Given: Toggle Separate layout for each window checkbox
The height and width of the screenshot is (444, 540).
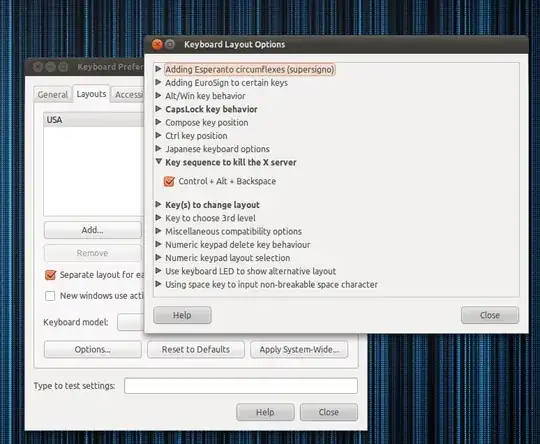Looking at the screenshot, I should (x=50, y=275).
